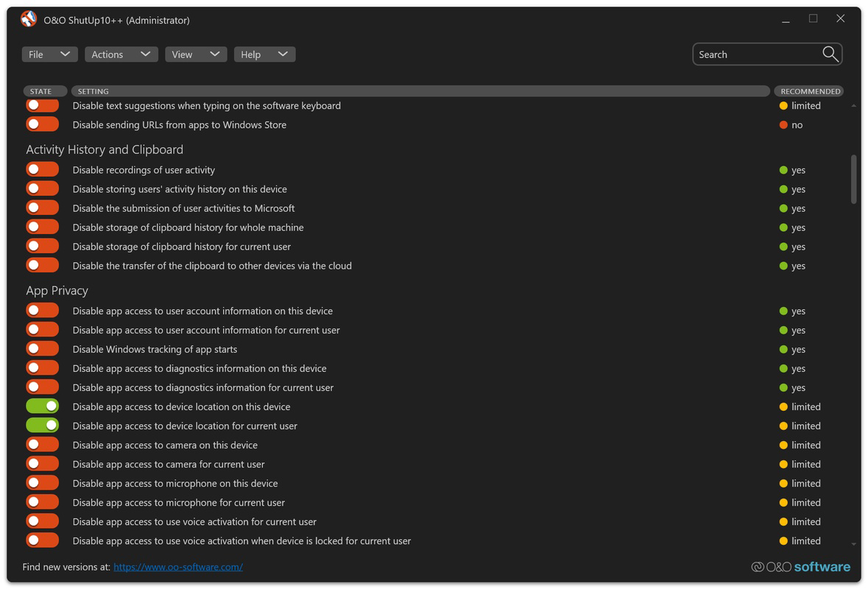Click 'Disable recordings of user activity' label
The width and height of the screenshot is (868, 589).
point(144,170)
